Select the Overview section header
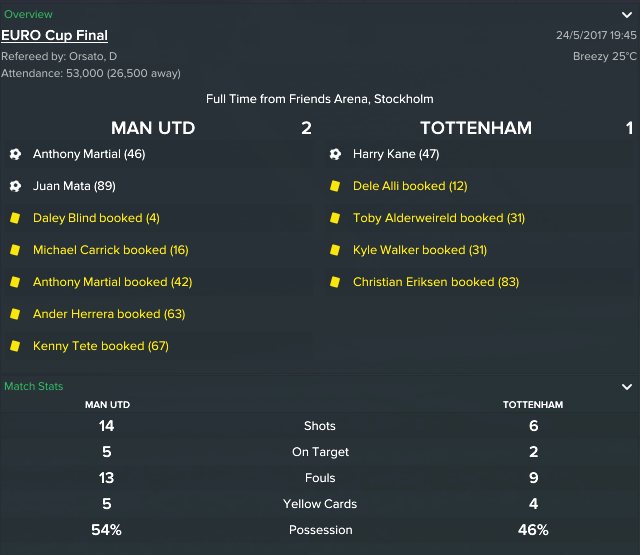 pos(28,14)
